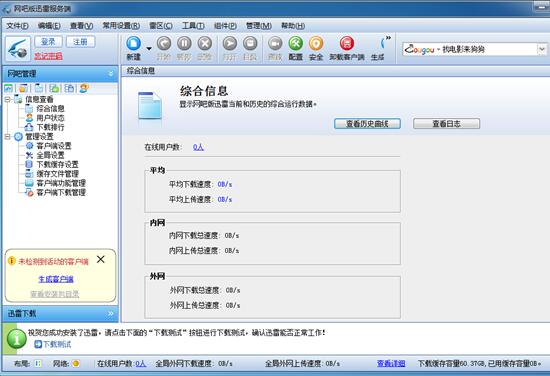Click the second 网吧管理 mini toolbar icon
The height and width of the screenshot is (376, 550).
24,88
